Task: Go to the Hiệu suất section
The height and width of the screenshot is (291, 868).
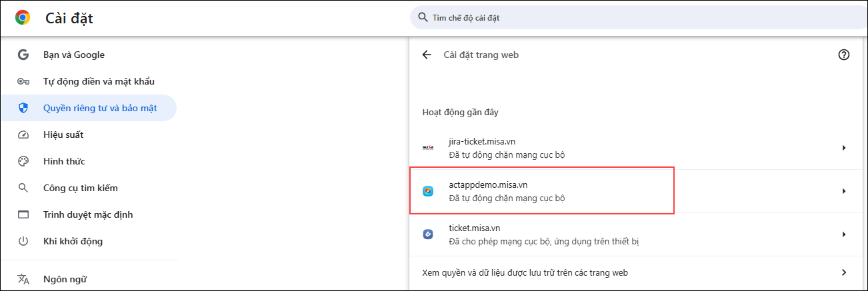Action: (x=63, y=135)
